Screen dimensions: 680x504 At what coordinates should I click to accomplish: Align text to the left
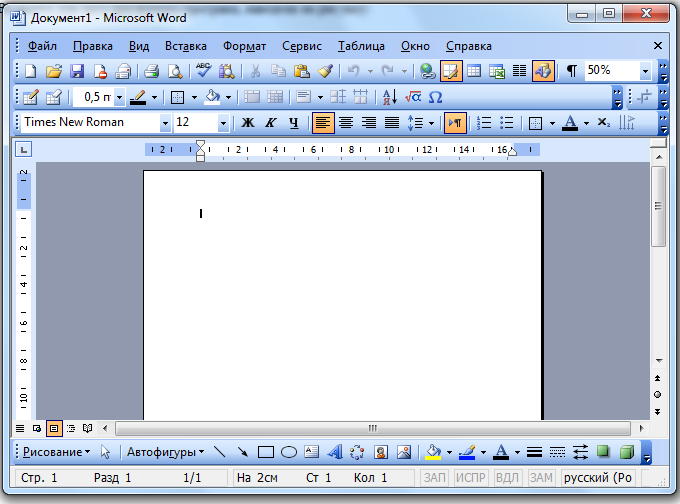point(323,123)
